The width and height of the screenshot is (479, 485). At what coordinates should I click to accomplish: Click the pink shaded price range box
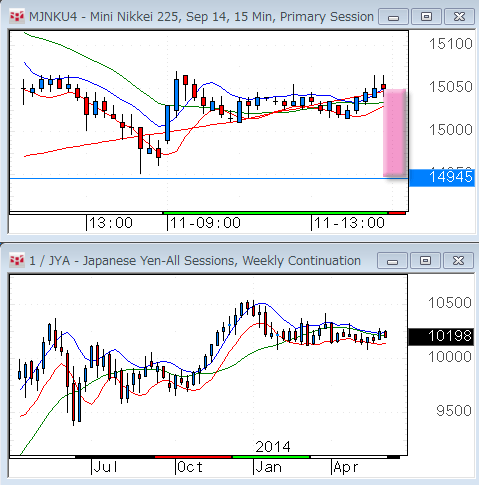tap(395, 133)
